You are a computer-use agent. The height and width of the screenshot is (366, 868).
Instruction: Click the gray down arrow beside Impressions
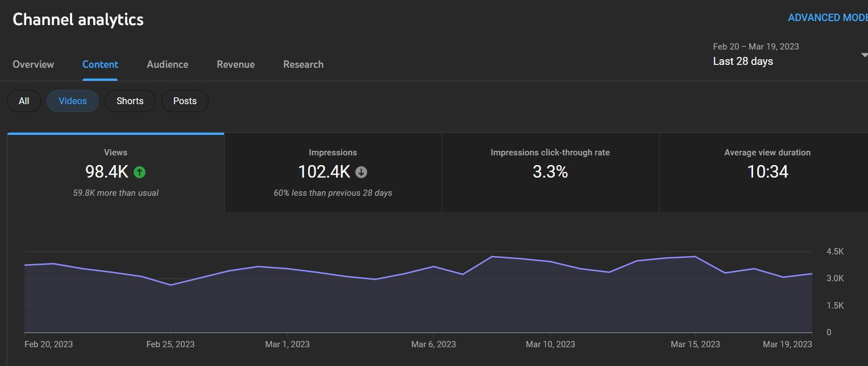[361, 172]
